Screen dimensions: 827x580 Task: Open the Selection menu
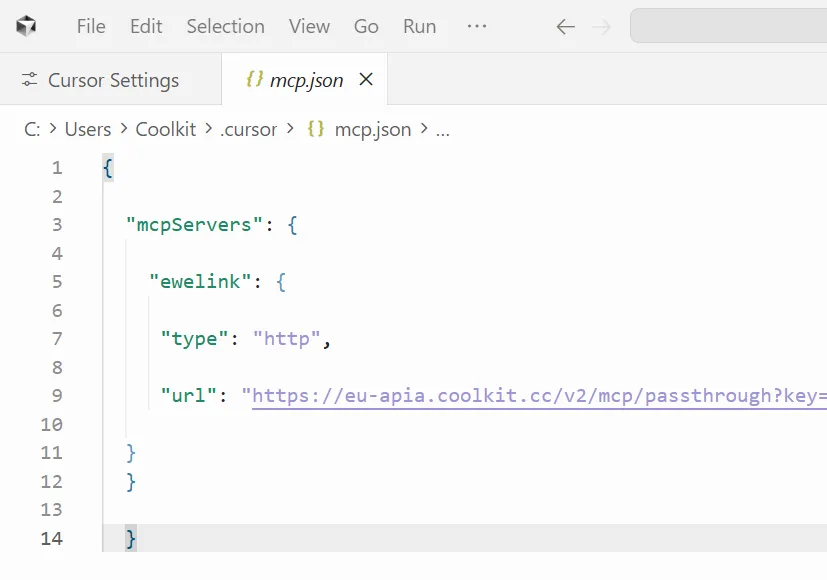click(225, 26)
